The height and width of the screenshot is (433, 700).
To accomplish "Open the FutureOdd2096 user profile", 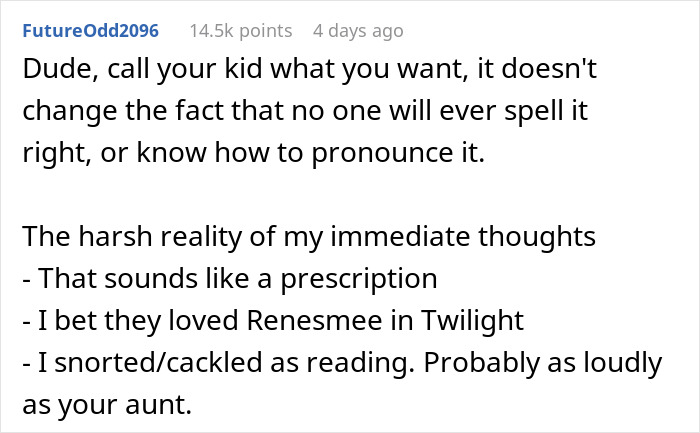I will pyautogui.click(x=91, y=31).
